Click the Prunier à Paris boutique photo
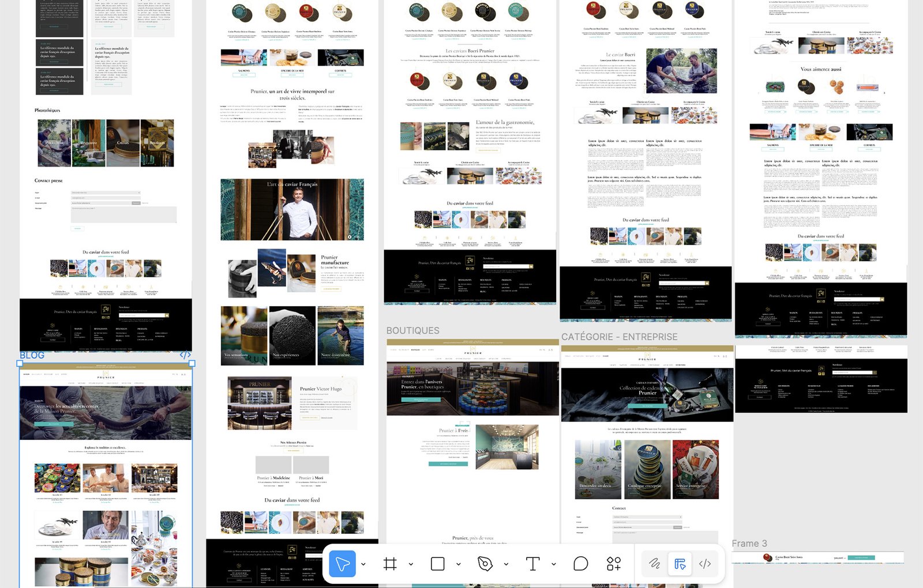923x588 pixels. point(507,447)
